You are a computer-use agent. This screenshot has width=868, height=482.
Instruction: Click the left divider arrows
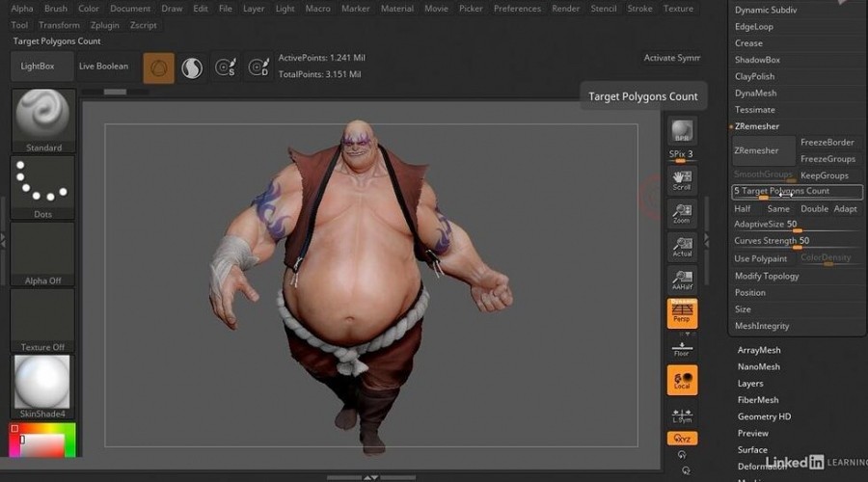(x=3, y=240)
